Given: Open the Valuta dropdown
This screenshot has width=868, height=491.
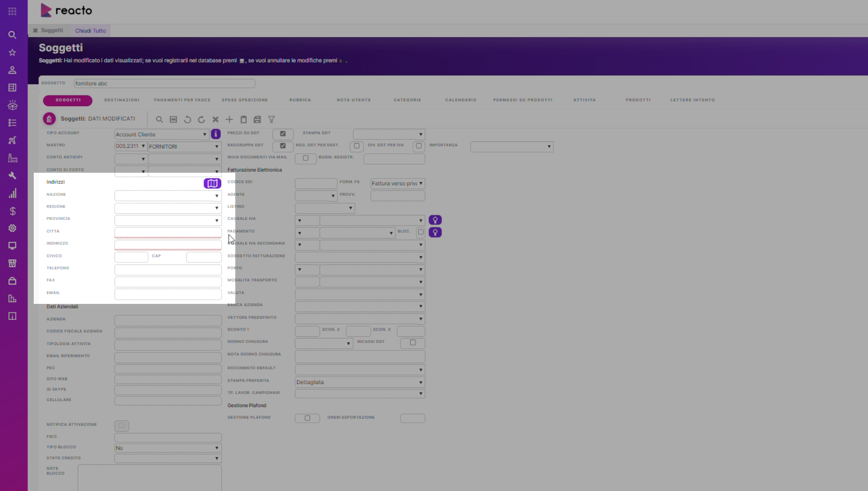Looking at the screenshot, I should coord(360,294).
